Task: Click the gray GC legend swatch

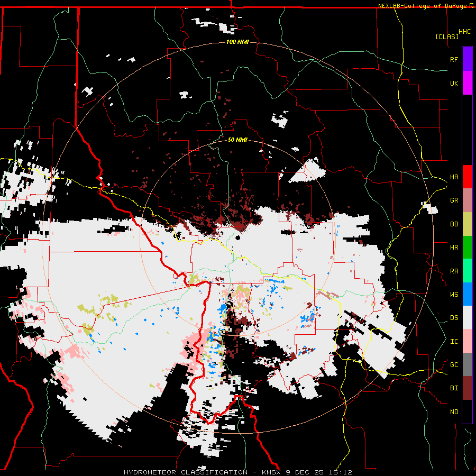Action: [x=467, y=364]
